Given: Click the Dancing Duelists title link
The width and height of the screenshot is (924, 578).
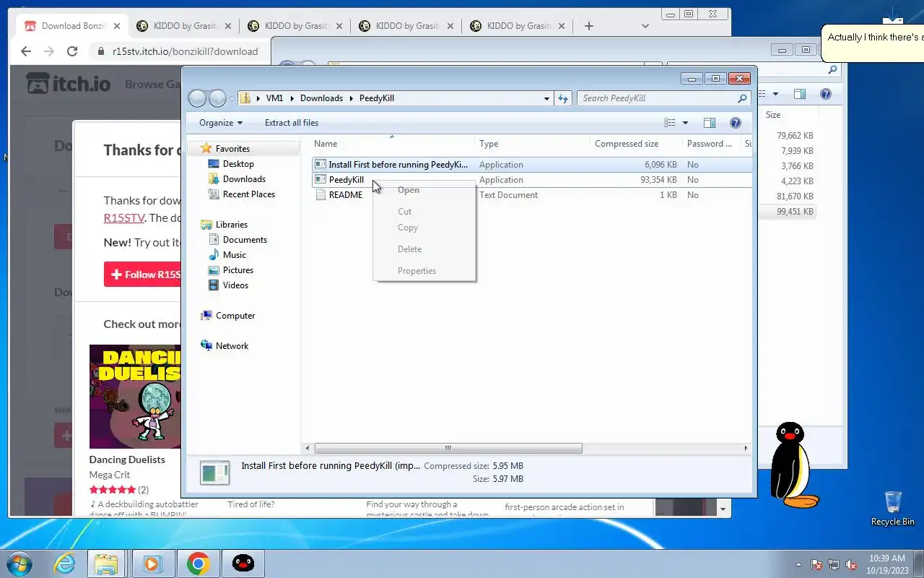Looking at the screenshot, I should point(127,460).
